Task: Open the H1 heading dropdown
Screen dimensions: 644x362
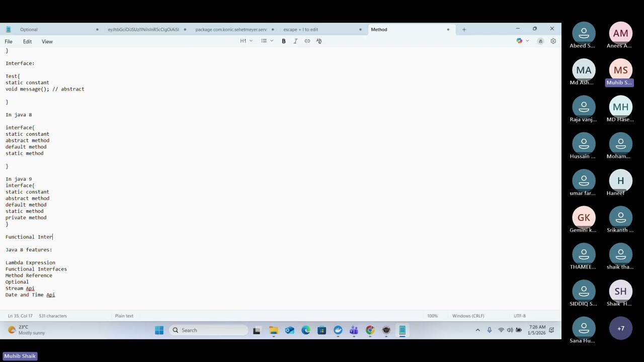Action: (x=246, y=41)
